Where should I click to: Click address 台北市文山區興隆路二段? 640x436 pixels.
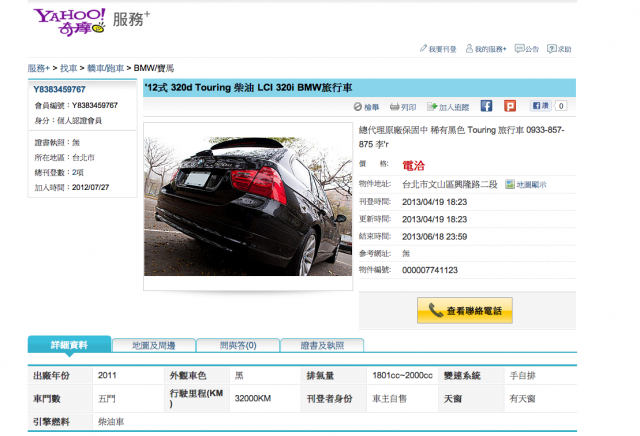[450, 185]
